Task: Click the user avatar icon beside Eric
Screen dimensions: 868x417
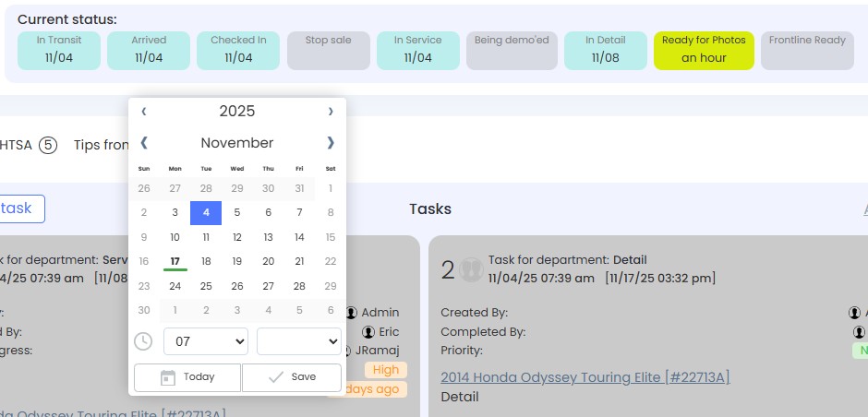Action: coord(368,332)
